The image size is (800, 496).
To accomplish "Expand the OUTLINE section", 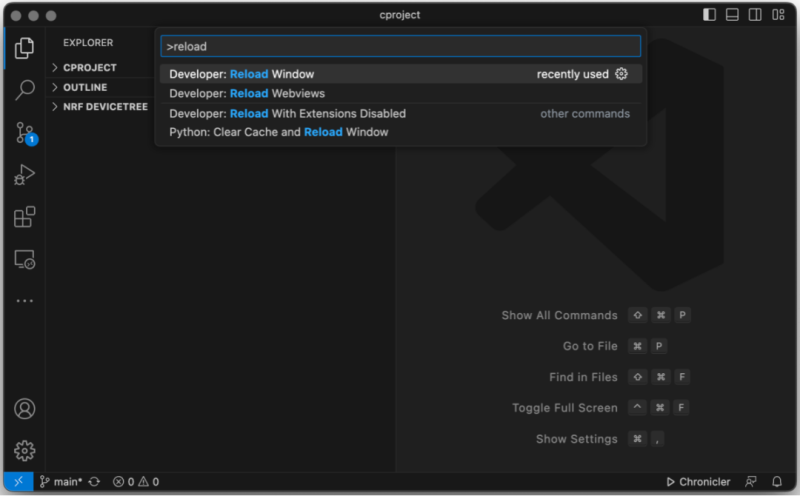I will pyautogui.click(x=85, y=87).
